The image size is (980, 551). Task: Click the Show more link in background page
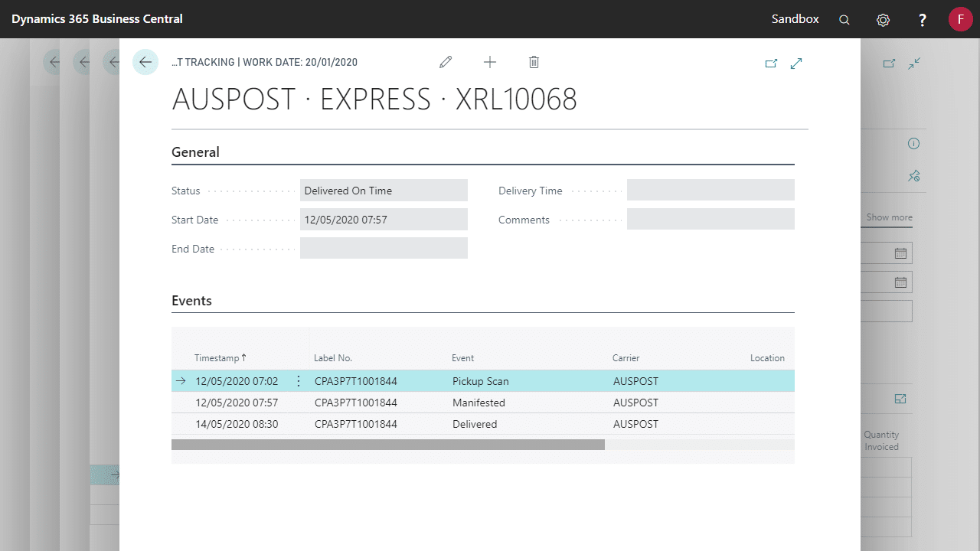coord(889,217)
